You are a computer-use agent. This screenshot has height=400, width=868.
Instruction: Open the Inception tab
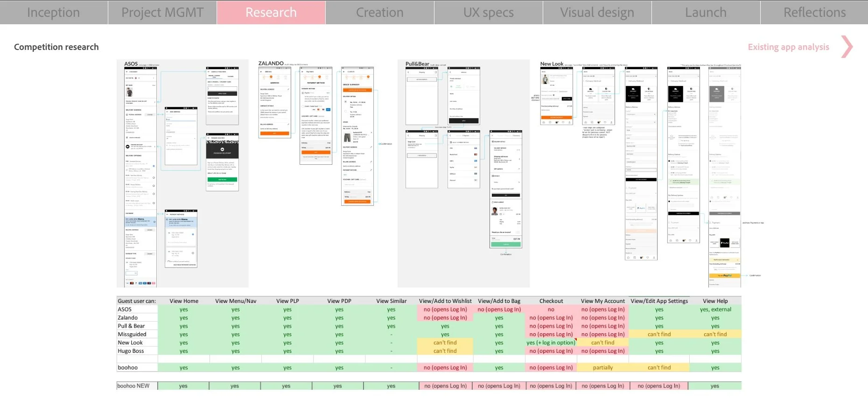pyautogui.click(x=54, y=12)
